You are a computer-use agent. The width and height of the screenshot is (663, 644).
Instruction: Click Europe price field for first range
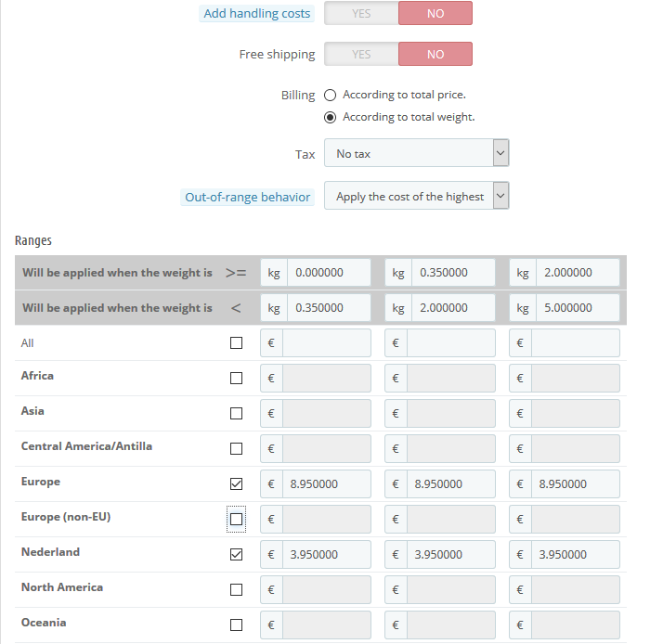pyautogui.click(x=328, y=484)
